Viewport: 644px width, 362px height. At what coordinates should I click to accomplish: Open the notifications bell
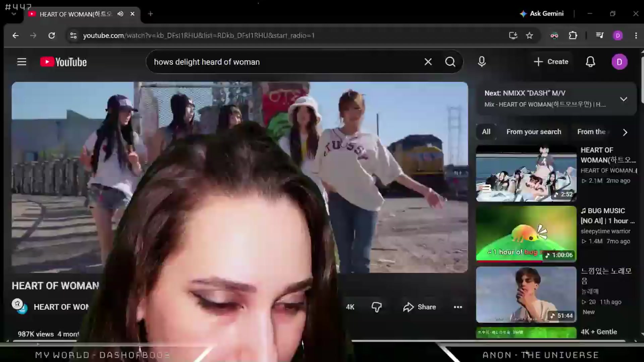click(590, 62)
